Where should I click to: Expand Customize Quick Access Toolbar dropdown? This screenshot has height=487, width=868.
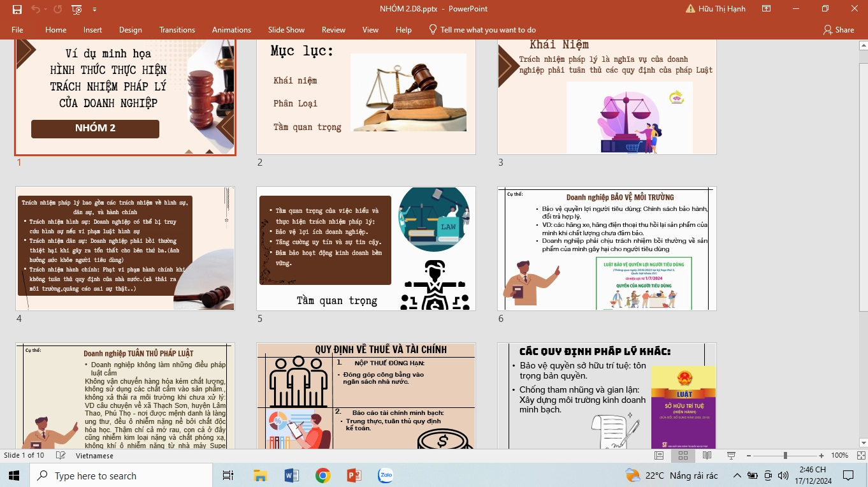click(x=94, y=10)
